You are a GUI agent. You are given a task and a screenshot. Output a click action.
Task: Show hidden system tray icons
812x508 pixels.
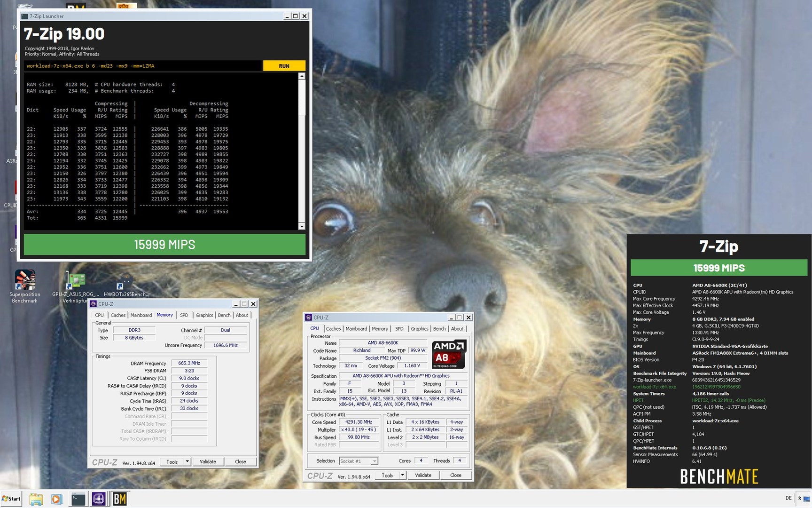[799, 498]
